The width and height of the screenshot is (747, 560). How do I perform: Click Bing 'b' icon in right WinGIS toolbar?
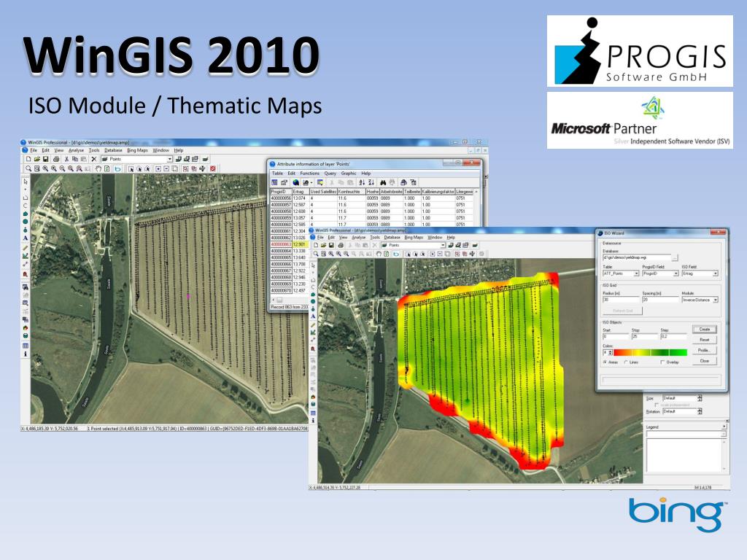click(396, 254)
